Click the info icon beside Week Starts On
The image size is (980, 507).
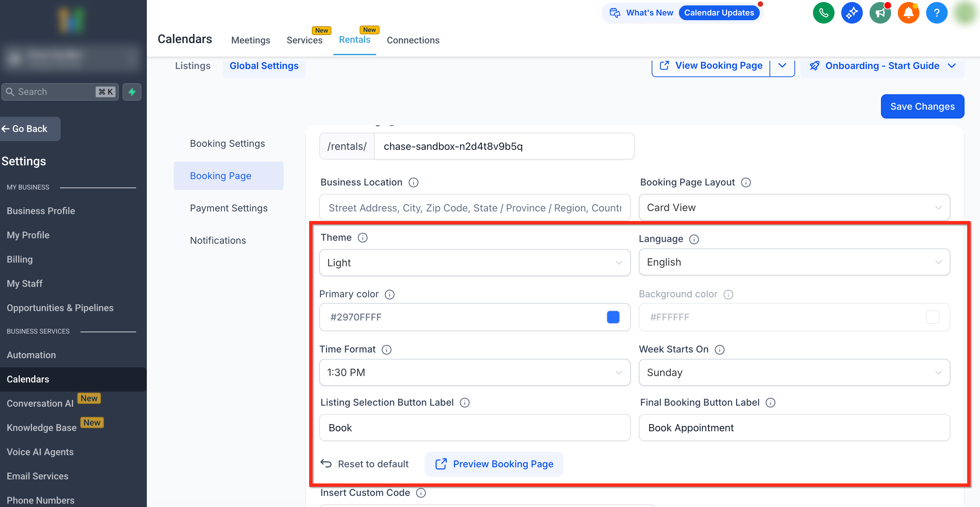[719, 349]
